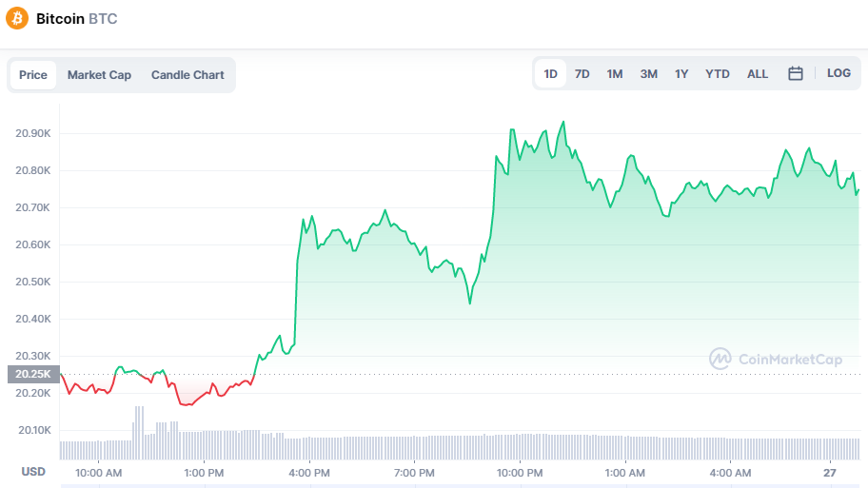
Task: Click the 20.25K price marker label
Action: pyautogui.click(x=30, y=375)
